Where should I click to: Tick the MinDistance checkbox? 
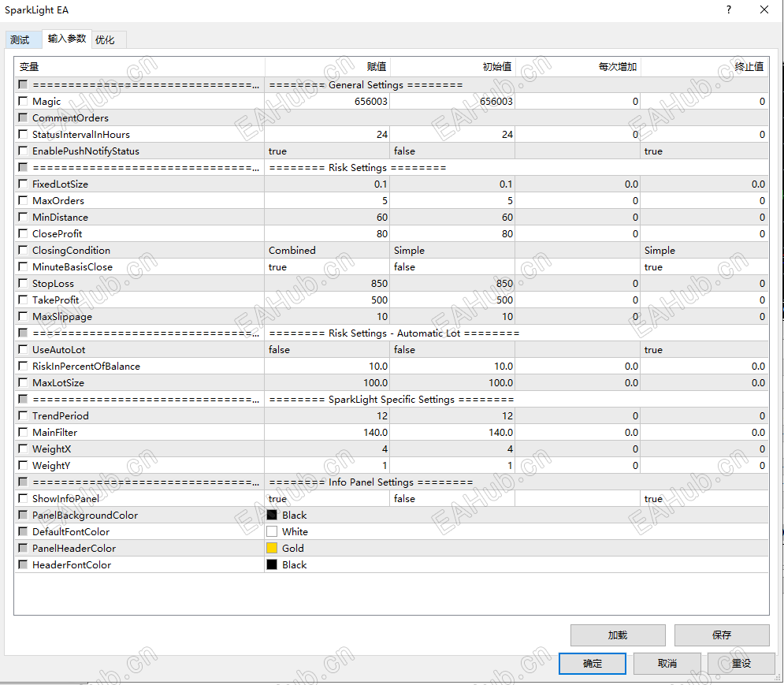23,217
